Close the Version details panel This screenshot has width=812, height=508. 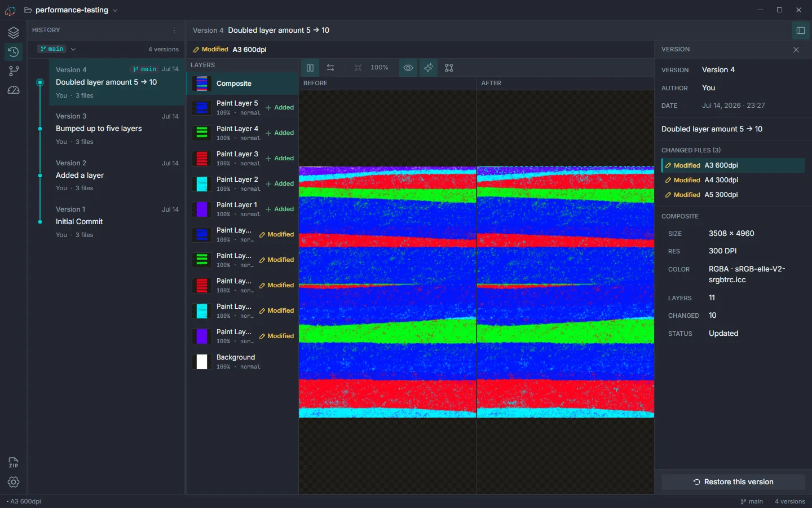point(796,50)
